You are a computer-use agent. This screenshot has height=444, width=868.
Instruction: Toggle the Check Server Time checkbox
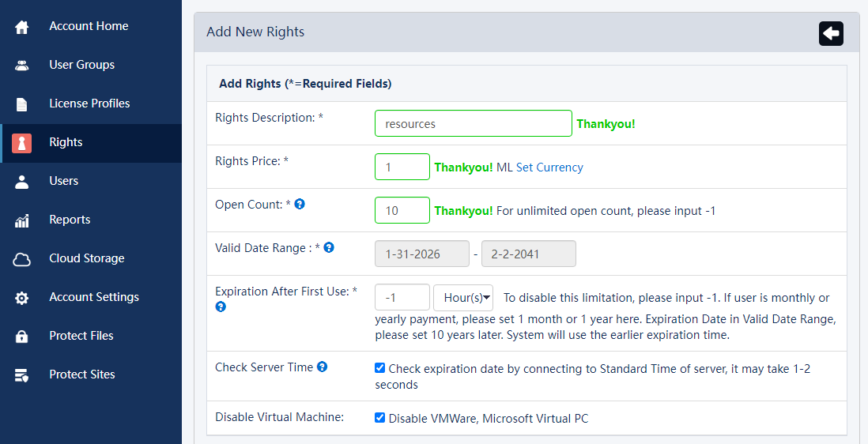click(x=380, y=368)
